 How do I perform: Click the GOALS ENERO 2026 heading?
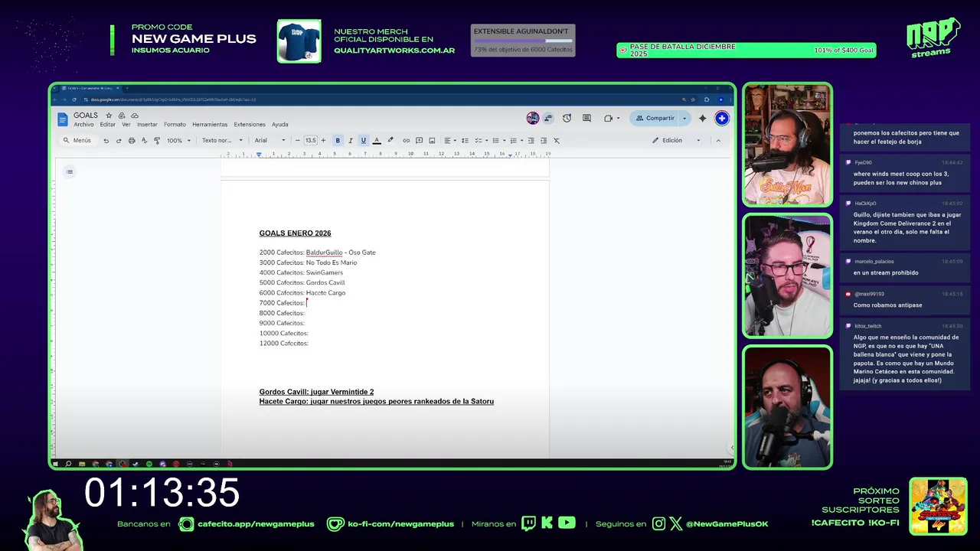[x=295, y=233]
